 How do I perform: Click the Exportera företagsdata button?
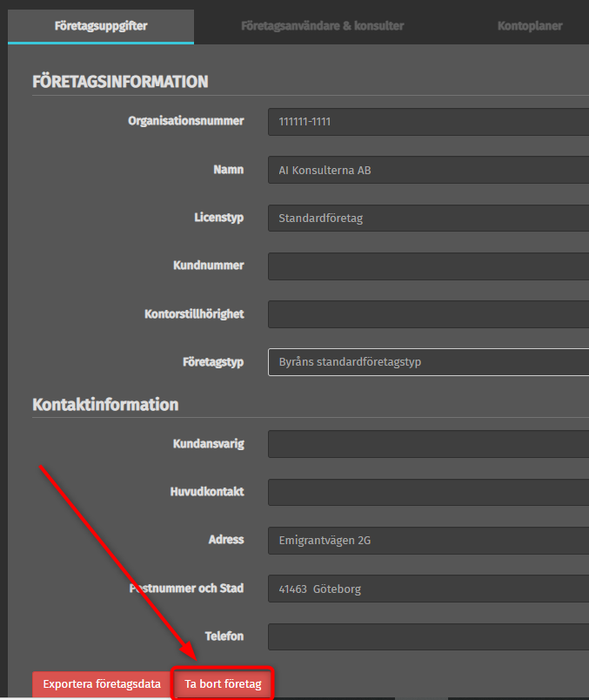(102, 684)
